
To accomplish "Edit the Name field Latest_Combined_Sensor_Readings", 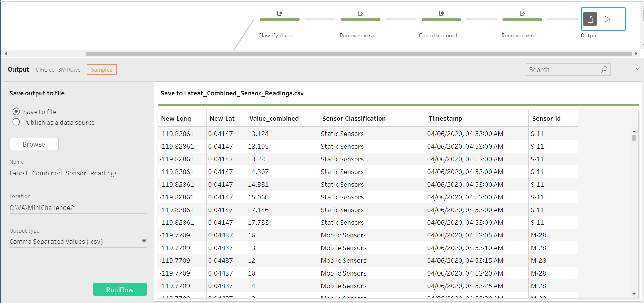I will coord(78,173).
